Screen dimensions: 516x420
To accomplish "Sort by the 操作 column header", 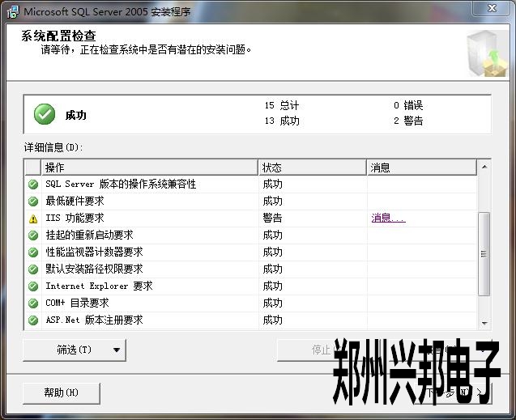I will pyautogui.click(x=150, y=168).
